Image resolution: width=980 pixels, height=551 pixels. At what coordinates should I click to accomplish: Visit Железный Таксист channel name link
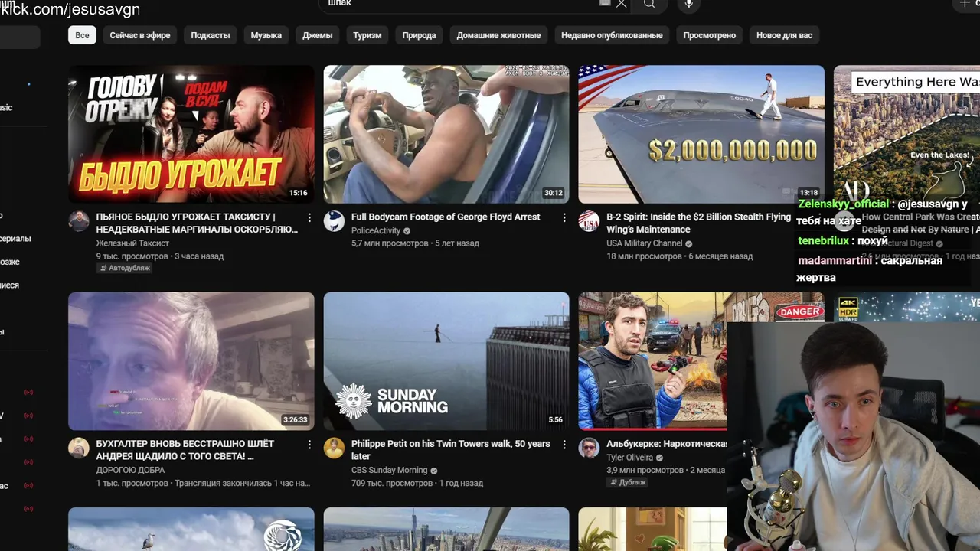132,243
